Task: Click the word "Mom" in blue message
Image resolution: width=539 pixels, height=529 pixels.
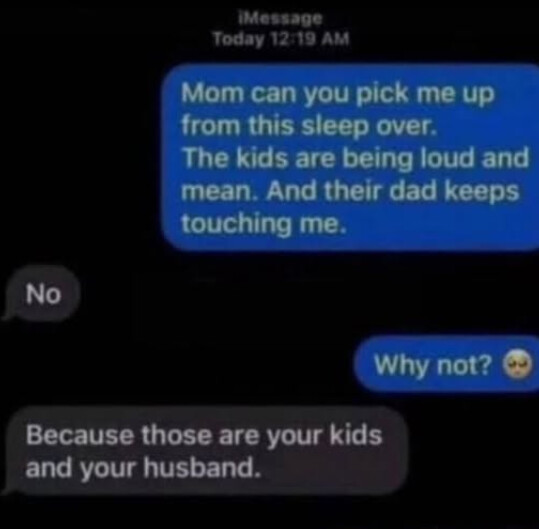Action: (x=212, y=93)
